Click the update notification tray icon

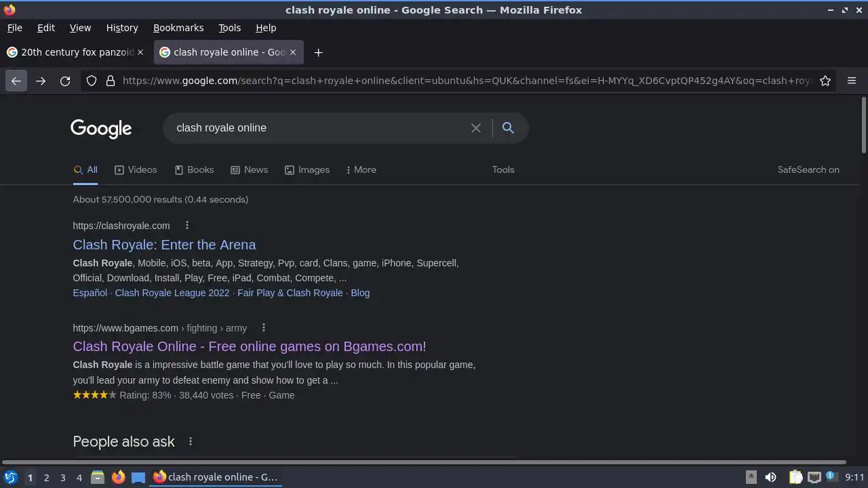point(831,477)
